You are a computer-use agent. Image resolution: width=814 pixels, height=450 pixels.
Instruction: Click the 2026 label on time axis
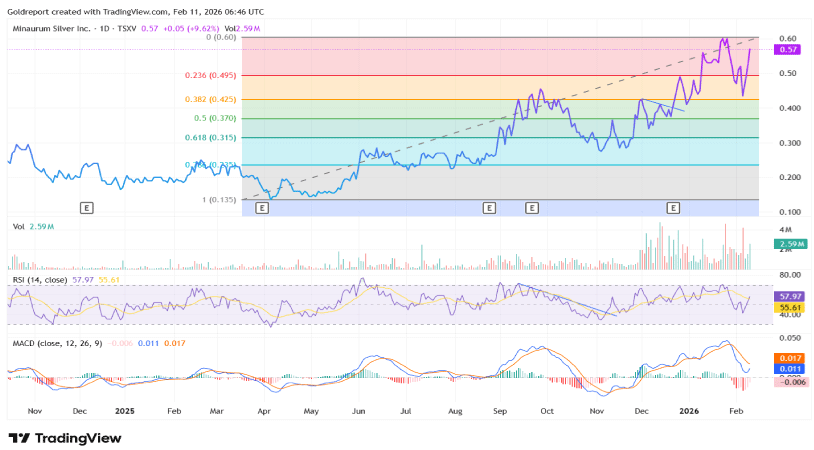[688, 411]
